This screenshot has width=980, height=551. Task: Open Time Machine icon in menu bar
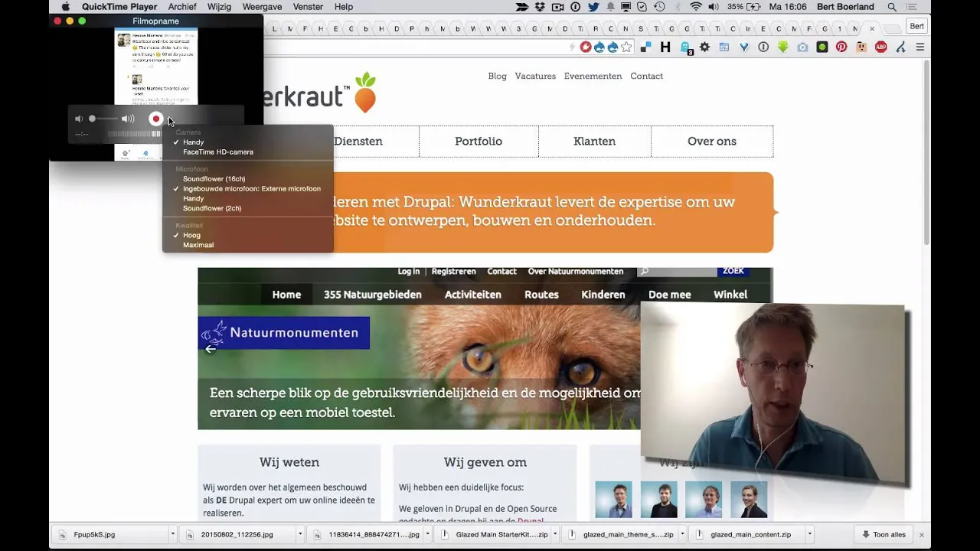[659, 7]
